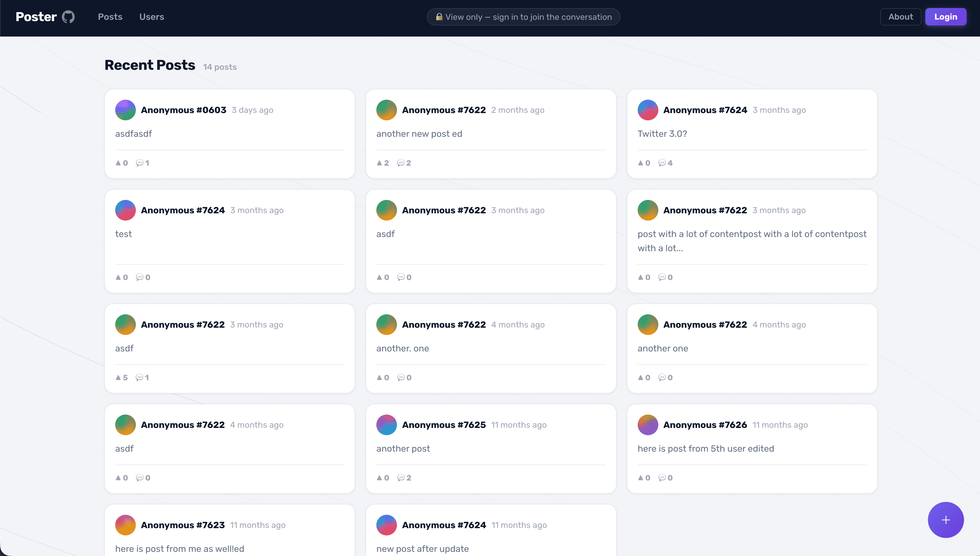
Task: Open the 'post with a lot of content' text
Action: [x=752, y=241]
